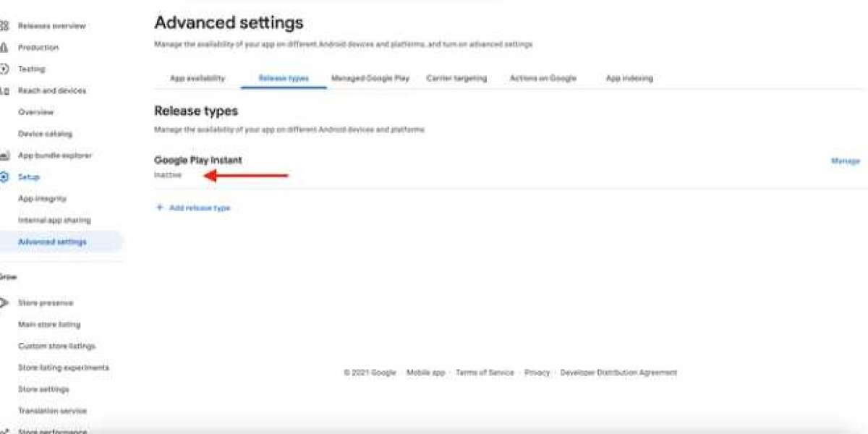Click Manage for Google Play Instant
This screenshot has height=434, width=868.
(x=846, y=161)
